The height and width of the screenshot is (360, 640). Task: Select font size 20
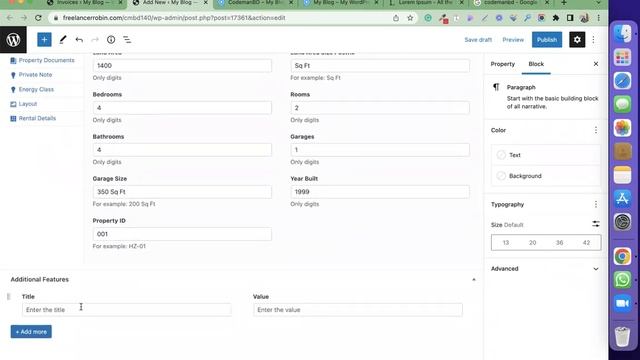533,242
